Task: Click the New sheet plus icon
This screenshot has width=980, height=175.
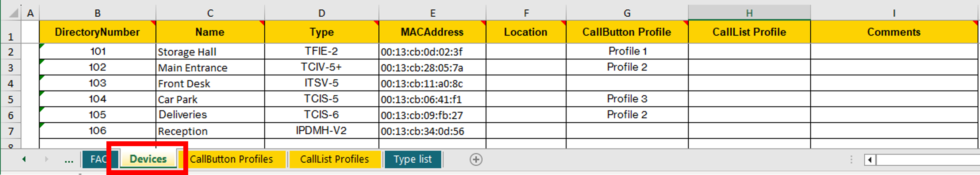Action: click(x=476, y=159)
